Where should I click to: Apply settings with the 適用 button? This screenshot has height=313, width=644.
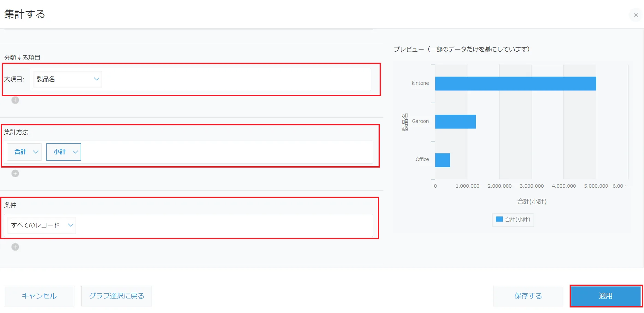point(606,296)
